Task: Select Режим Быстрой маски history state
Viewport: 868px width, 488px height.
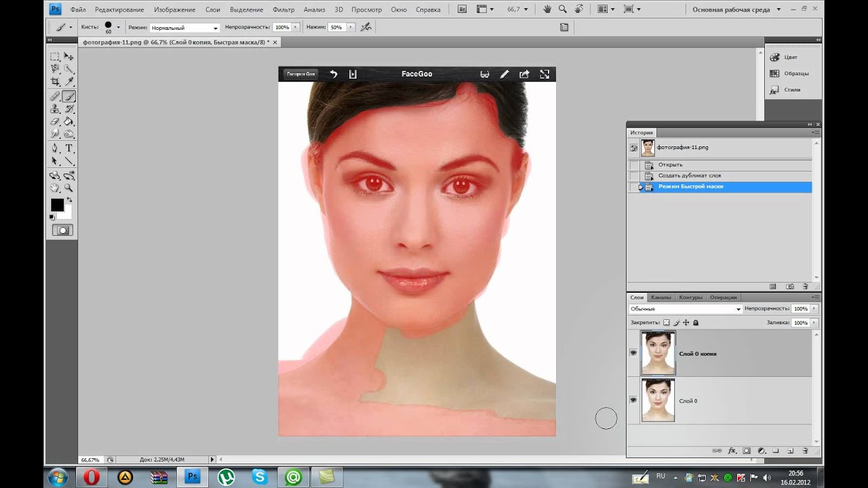Action: point(726,186)
